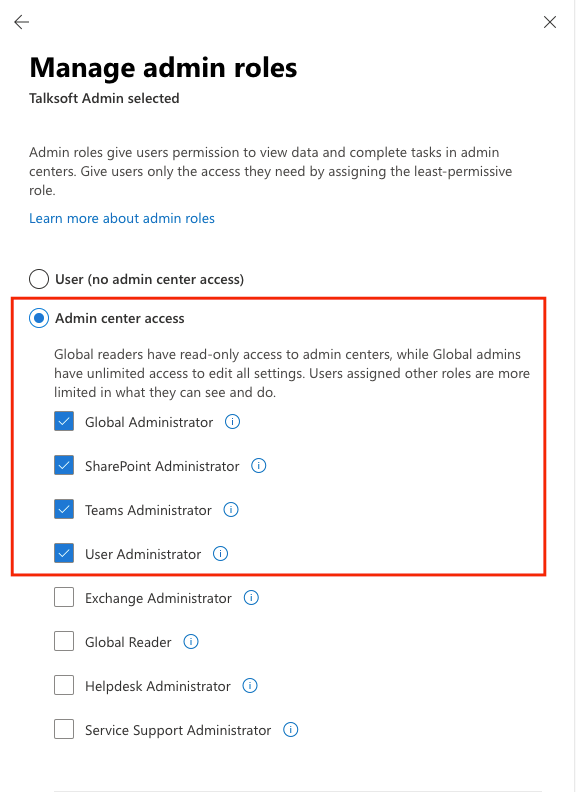Select Admin center access radio button

pyautogui.click(x=39, y=318)
